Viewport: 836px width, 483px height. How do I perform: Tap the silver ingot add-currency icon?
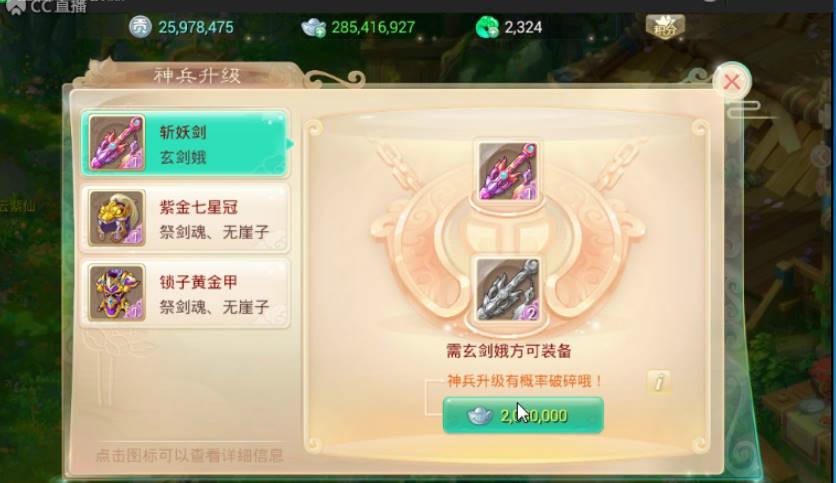click(x=314, y=27)
